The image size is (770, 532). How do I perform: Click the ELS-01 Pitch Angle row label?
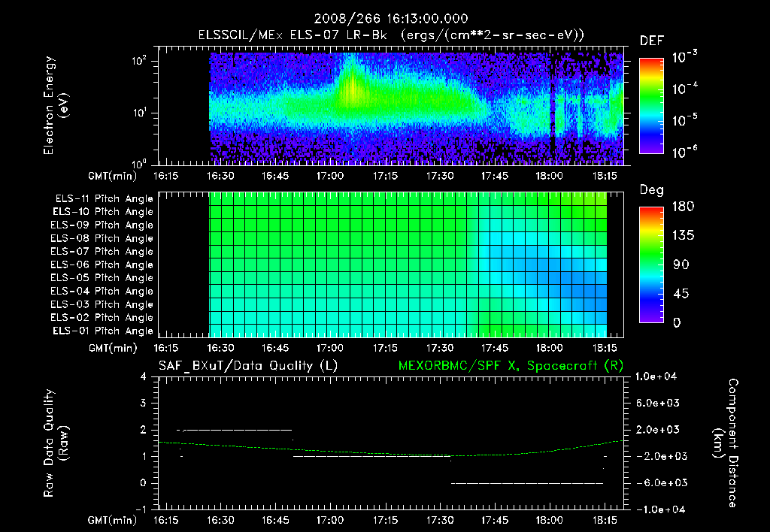pos(103,331)
